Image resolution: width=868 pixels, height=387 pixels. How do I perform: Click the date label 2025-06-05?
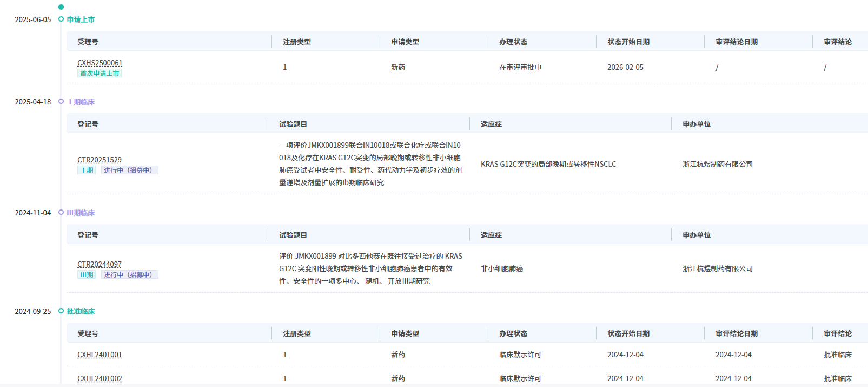pos(33,19)
